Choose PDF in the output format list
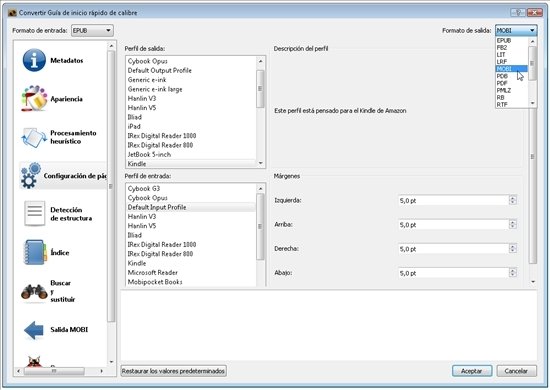The height and width of the screenshot is (390, 550). pos(511,83)
